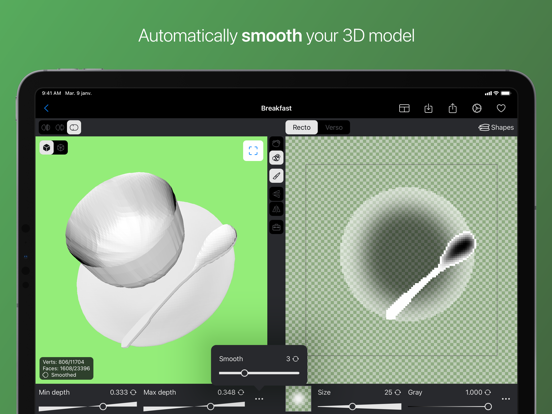Reset the Min depth value
This screenshot has height=414, width=552.
click(x=133, y=393)
